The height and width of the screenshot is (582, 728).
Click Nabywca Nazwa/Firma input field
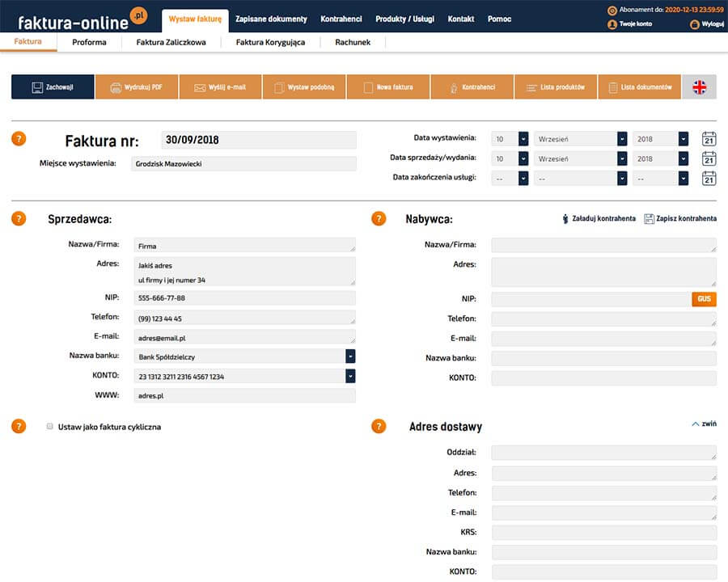click(603, 245)
